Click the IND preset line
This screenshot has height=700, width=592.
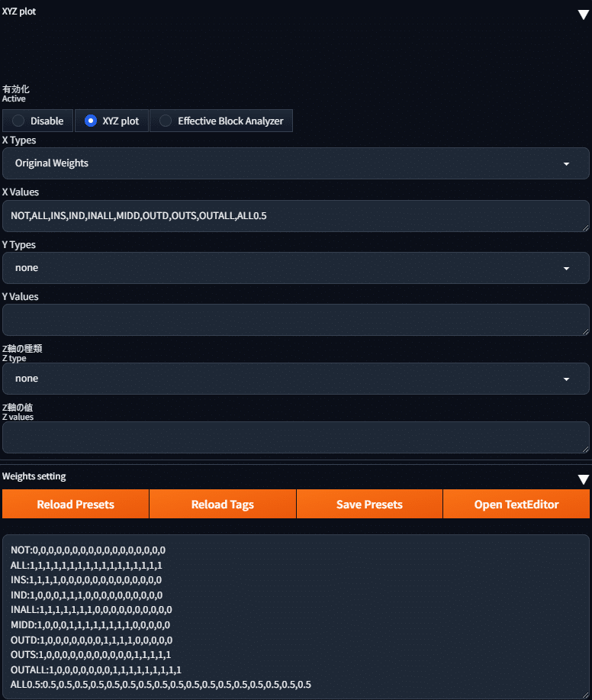86,595
